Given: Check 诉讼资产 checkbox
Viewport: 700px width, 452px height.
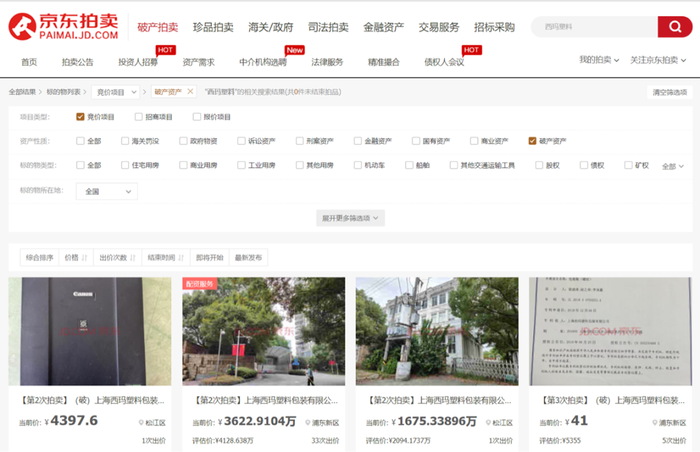Looking at the screenshot, I should 241,141.
